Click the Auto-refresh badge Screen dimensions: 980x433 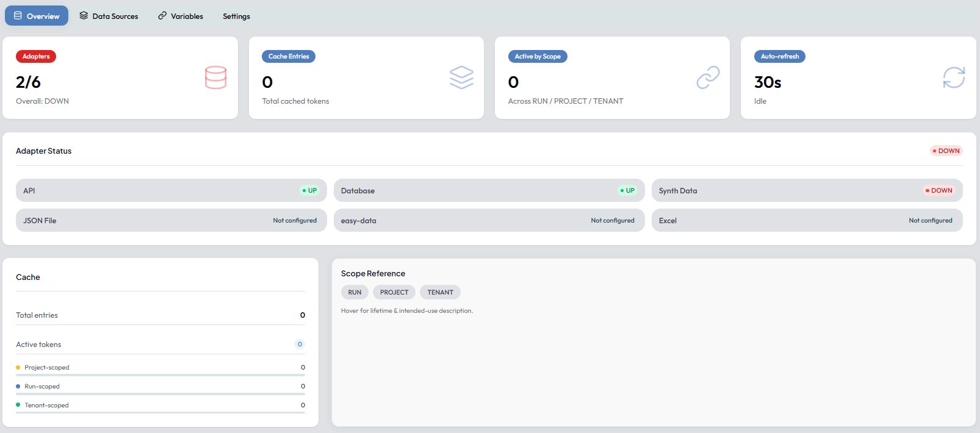pyautogui.click(x=780, y=56)
